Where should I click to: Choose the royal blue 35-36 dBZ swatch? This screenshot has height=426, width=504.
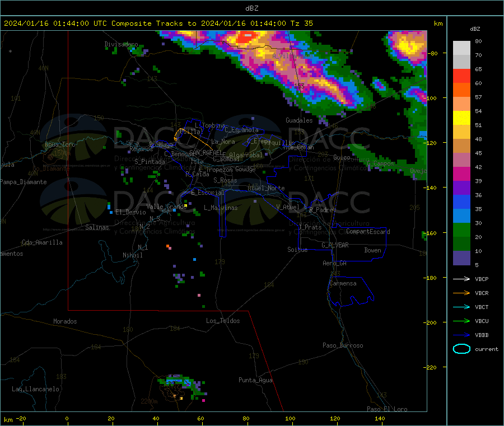461,202
